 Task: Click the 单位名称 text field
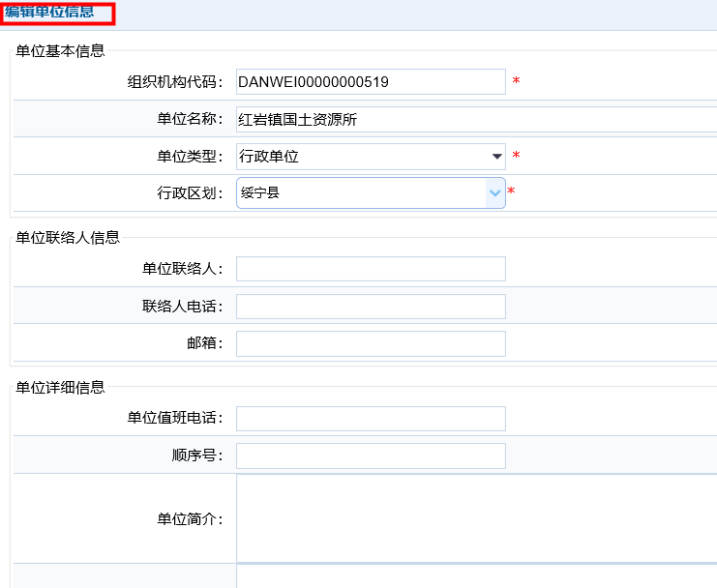tap(474, 120)
